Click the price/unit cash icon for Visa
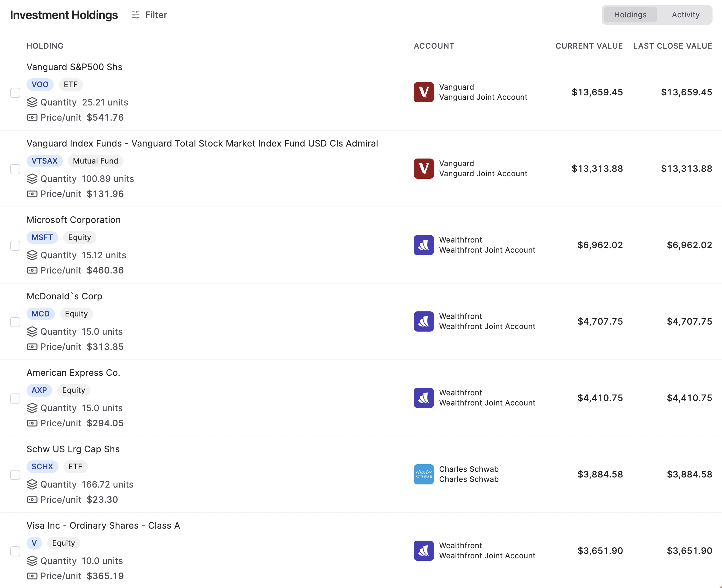The height and width of the screenshot is (588, 722). (x=32, y=576)
